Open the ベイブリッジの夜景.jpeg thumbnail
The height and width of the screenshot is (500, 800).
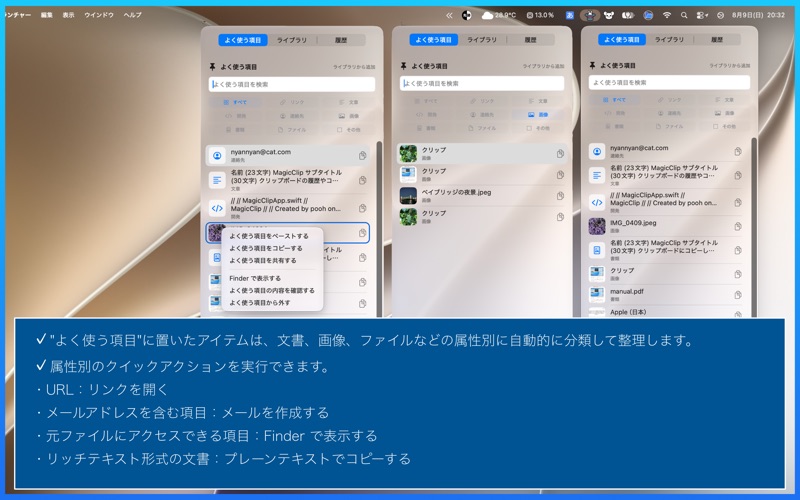click(408, 196)
